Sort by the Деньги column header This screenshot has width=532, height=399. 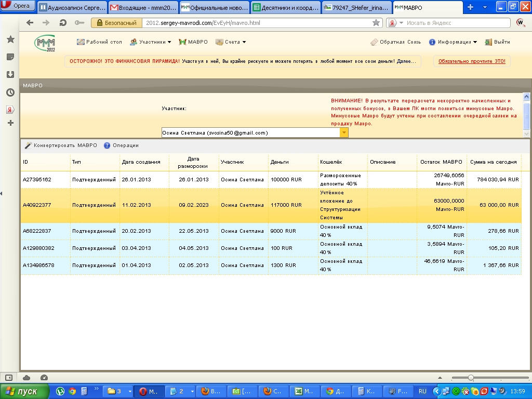(x=293, y=162)
